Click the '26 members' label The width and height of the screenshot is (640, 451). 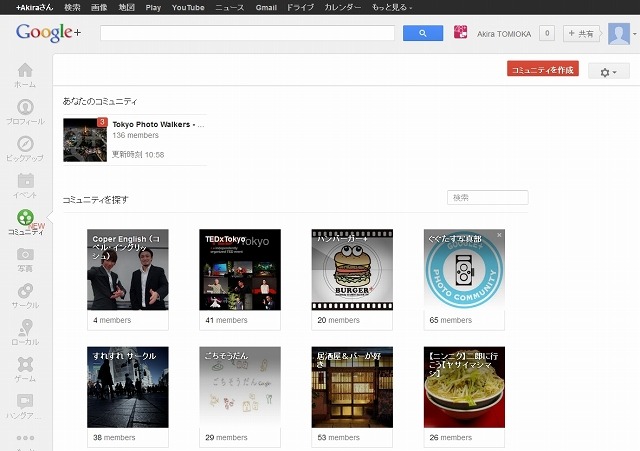(x=451, y=438)
